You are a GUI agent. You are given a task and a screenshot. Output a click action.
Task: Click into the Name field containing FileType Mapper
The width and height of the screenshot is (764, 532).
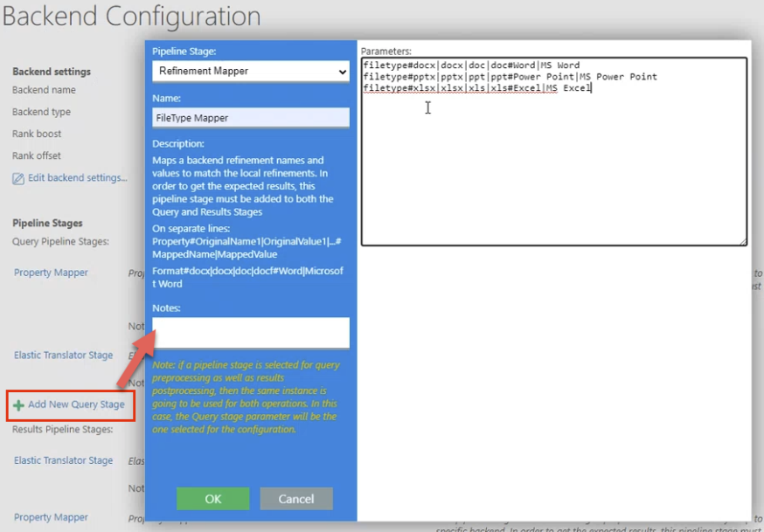point(251,117)
